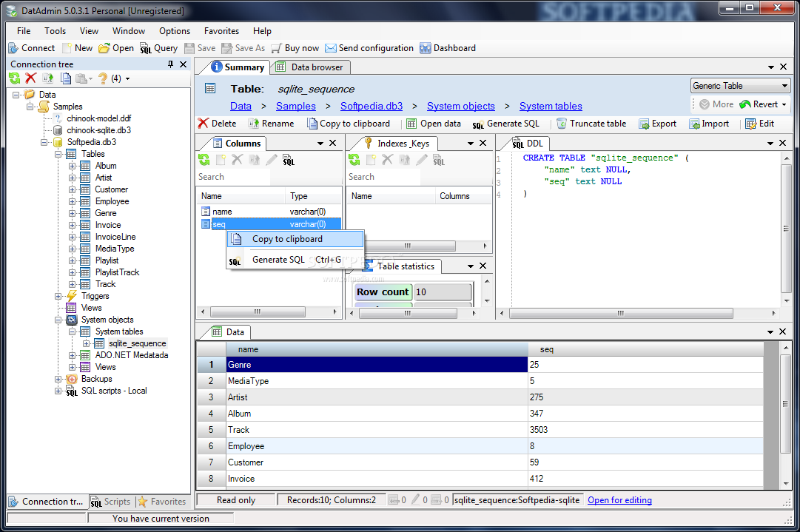Click the 3503 seq value cell

tap(645, 430)
